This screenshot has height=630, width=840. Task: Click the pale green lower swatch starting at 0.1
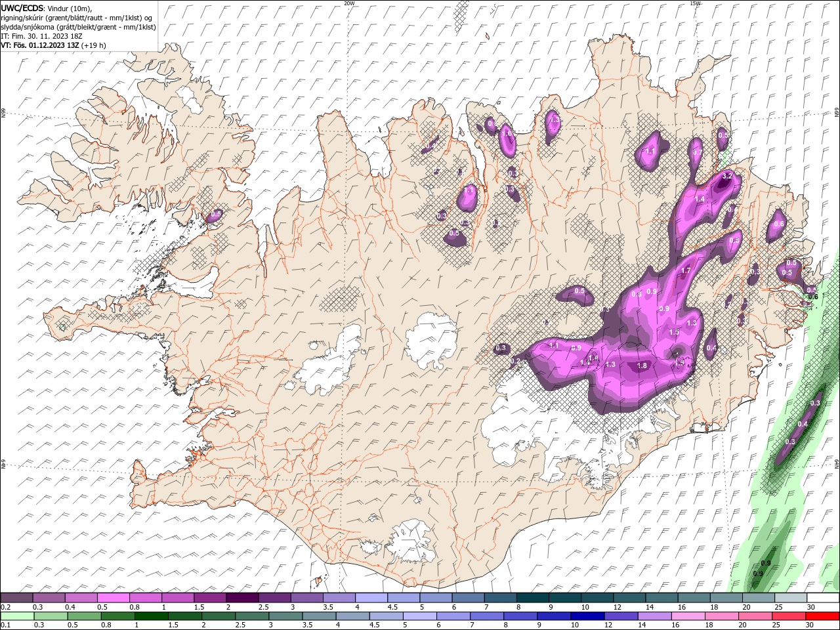17,616
